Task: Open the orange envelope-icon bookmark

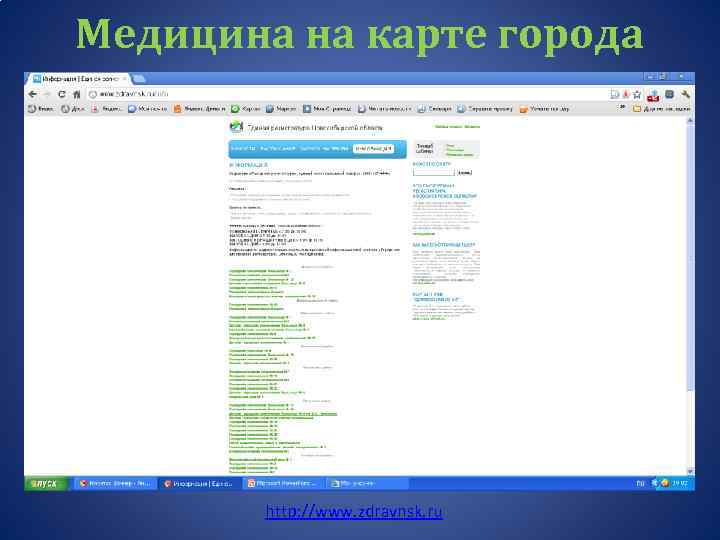Action: (x=544, y=109)
